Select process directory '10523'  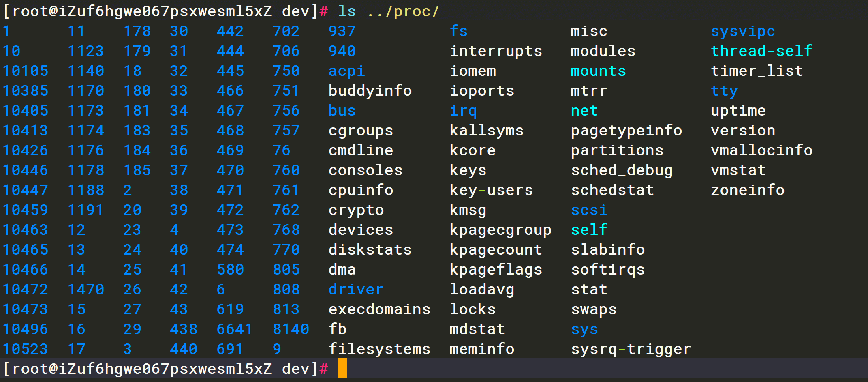[26, 349]
